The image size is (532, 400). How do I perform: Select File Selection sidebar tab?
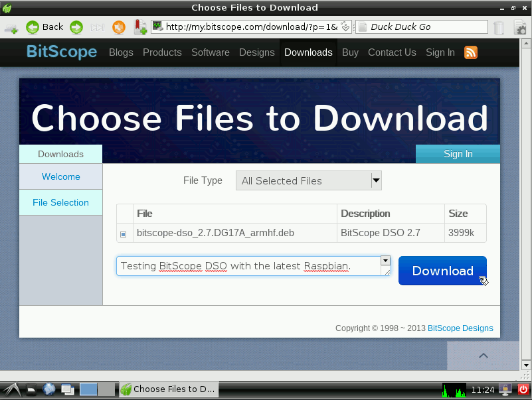click(60, 202)
